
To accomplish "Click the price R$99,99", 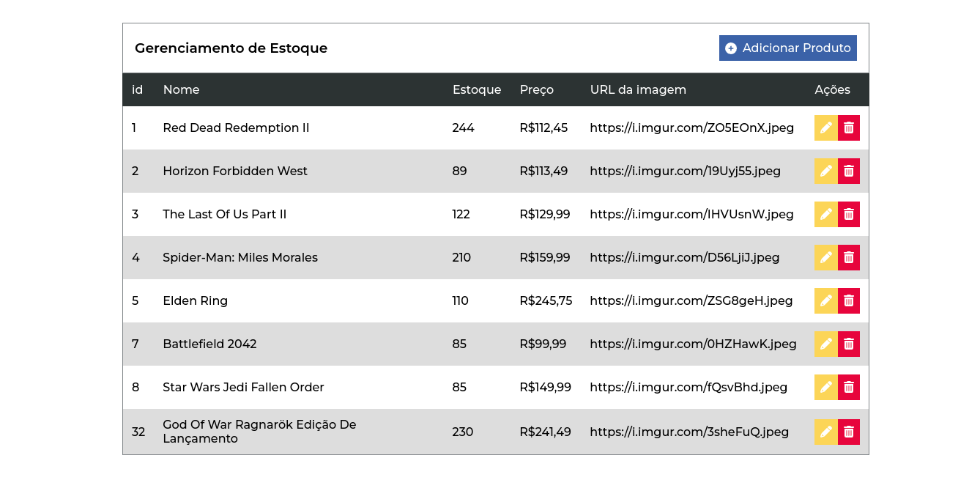I will point(543,344).
